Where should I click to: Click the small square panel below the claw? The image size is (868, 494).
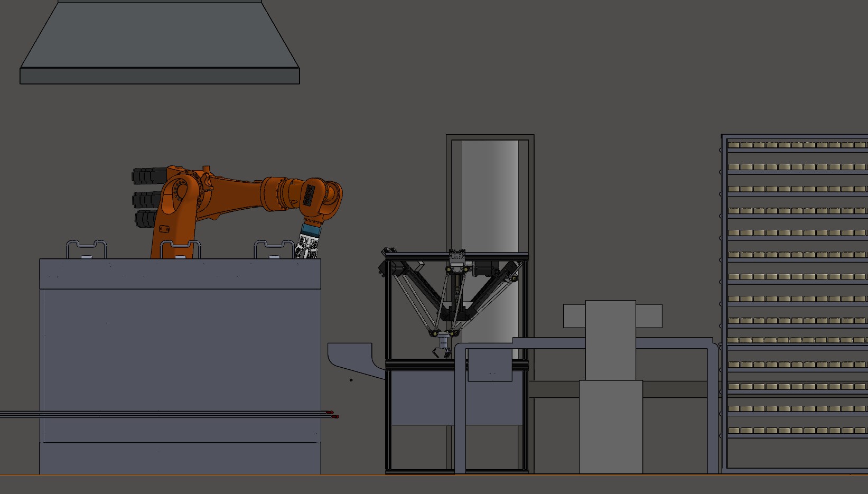(x=490, y=366)
